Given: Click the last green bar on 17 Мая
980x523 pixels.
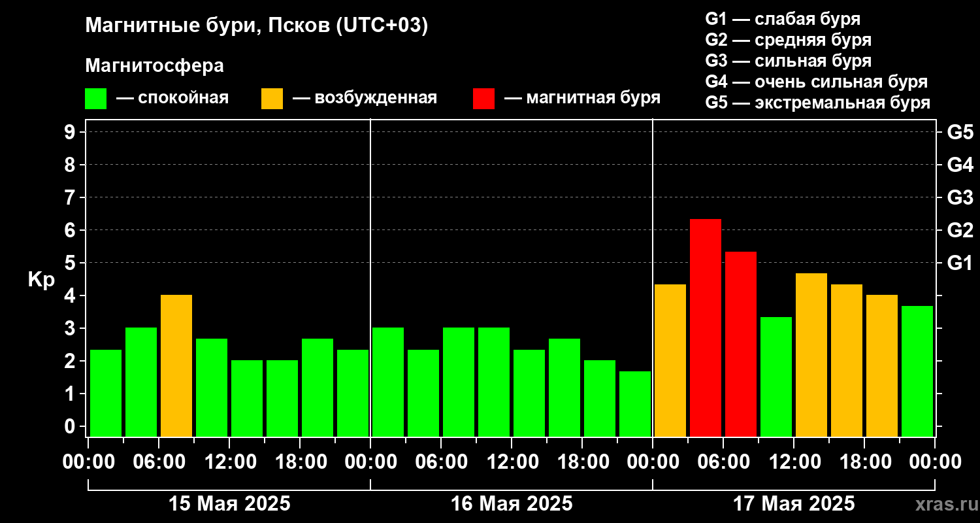Looking at the screenshot, I should pyautogui.click(x=917, y=371).
